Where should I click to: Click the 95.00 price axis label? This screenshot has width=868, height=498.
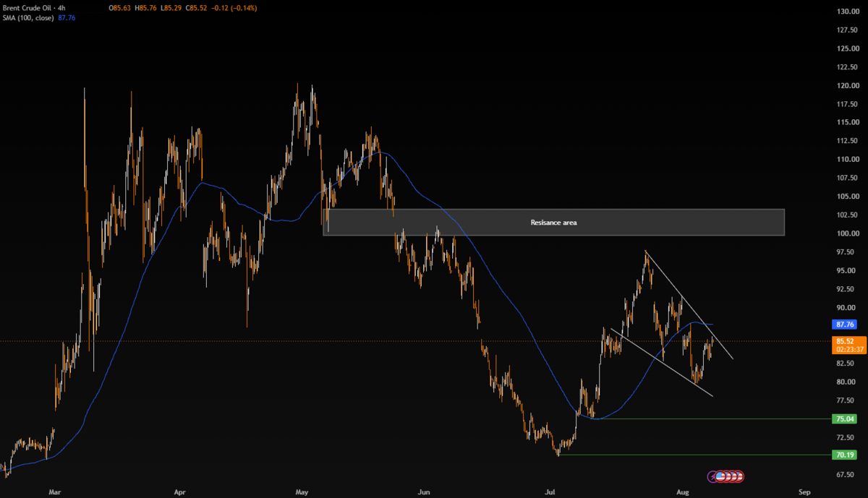tap(847, 270)
